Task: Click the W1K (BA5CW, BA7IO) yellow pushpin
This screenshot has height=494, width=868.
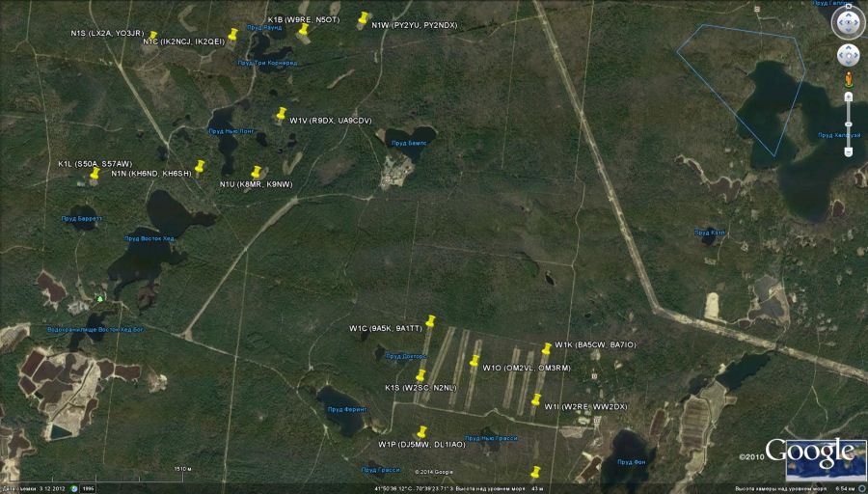Action: coord(546,349)
